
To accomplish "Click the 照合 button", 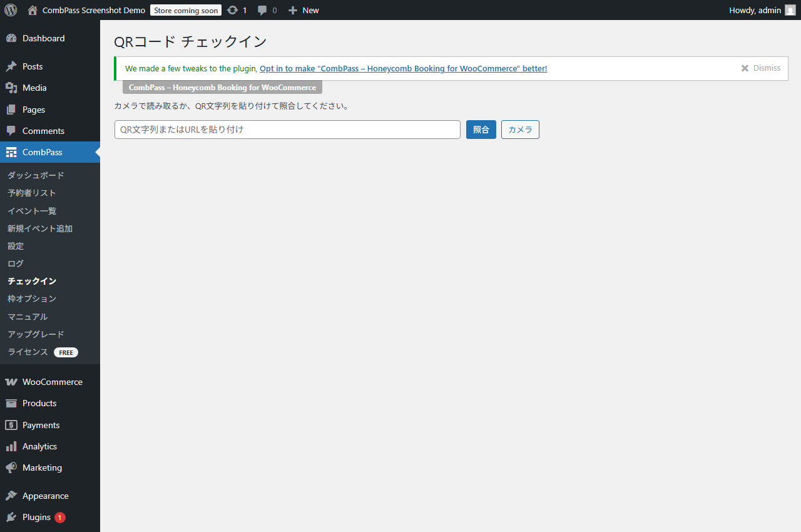I will (481, 130).
